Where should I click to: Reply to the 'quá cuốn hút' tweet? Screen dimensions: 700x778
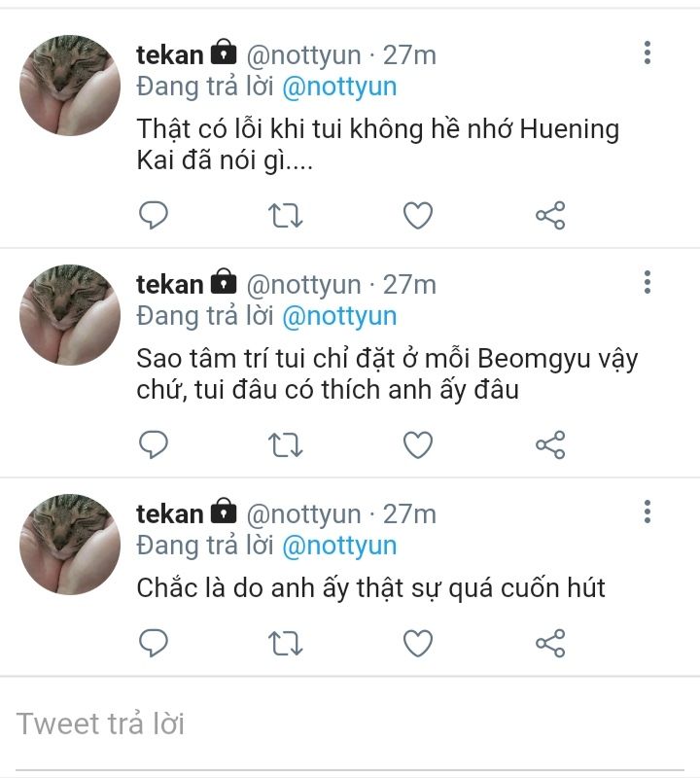pos(154,643)
